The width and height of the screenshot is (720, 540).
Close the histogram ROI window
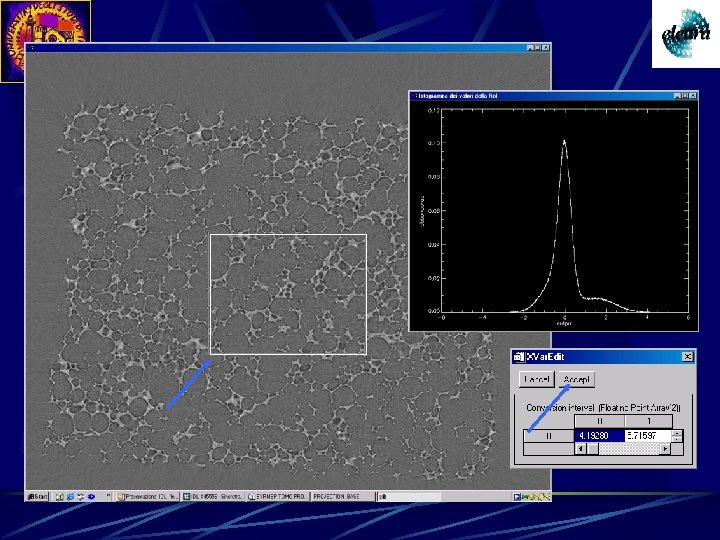coord(691,95)
